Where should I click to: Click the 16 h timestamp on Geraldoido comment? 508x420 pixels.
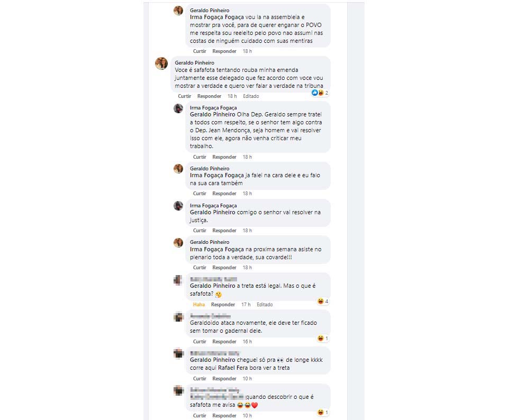[x=247, y=342]
